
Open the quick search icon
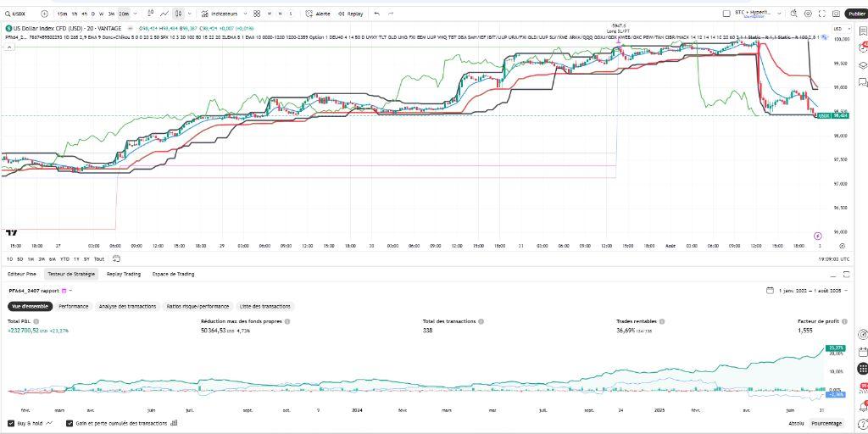tap(793, 14)
